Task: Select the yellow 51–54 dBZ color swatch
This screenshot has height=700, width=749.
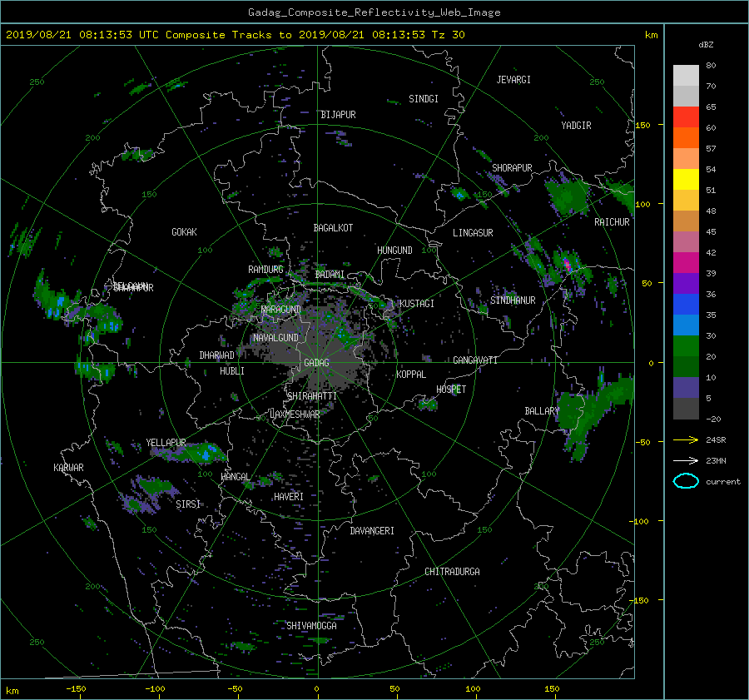Action: pyautogui.click(x=686, y=179)
